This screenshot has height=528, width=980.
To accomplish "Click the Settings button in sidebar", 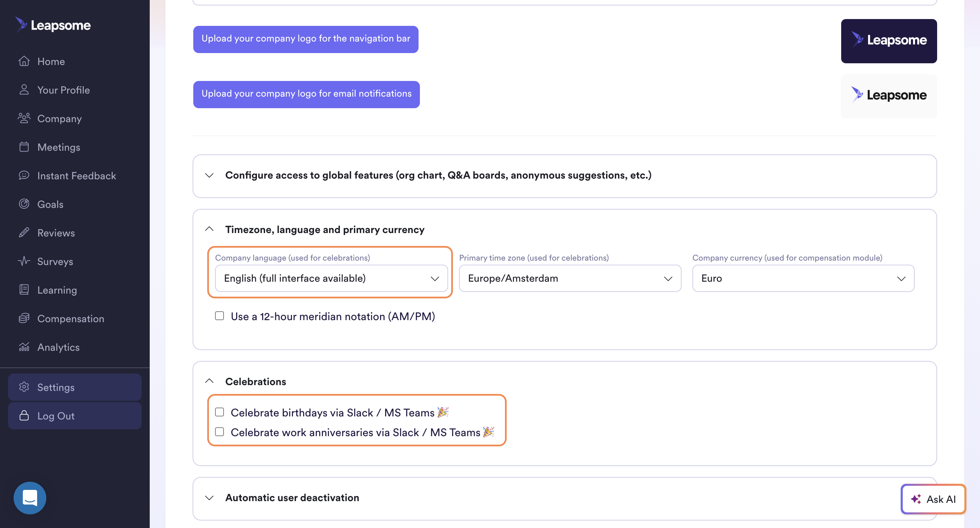I will [75, 387].
